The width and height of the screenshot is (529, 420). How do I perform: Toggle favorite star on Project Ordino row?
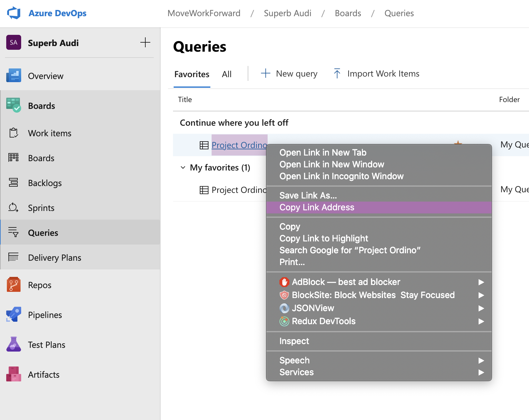click(458, 142)
